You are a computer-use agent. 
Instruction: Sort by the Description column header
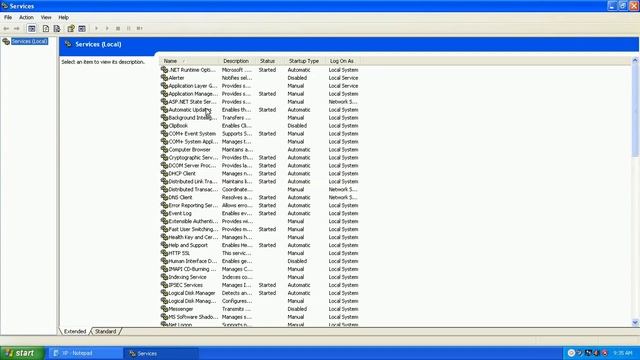pyautogui.click(x=236, y=61)
